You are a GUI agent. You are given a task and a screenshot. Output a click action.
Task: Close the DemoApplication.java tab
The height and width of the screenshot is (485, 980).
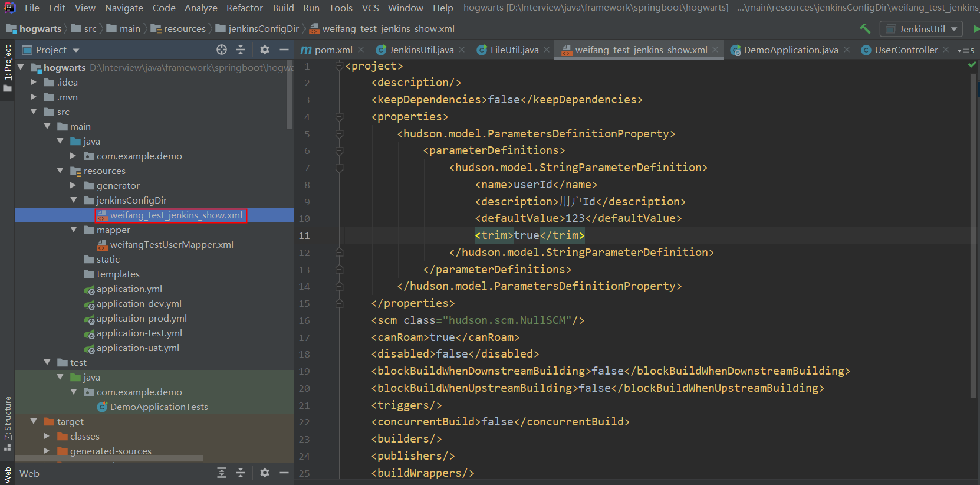click(x=847, y=50)
